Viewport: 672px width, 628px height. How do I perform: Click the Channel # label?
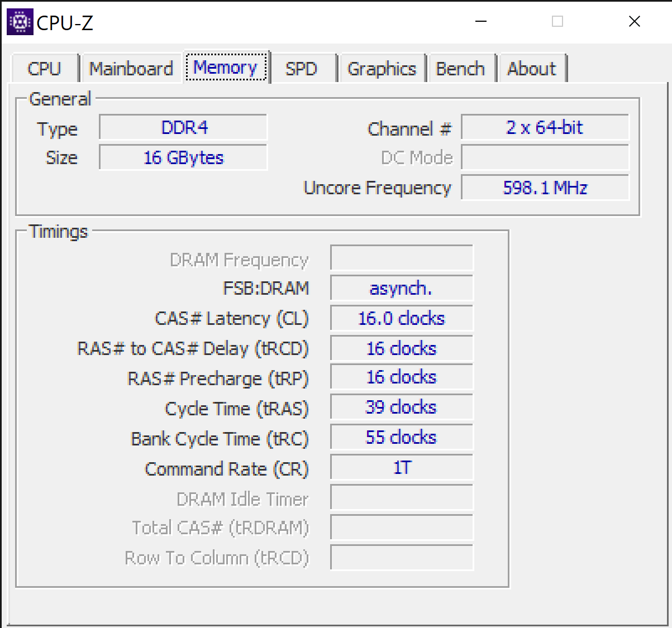pyautogui.click(x=409, y=129)
